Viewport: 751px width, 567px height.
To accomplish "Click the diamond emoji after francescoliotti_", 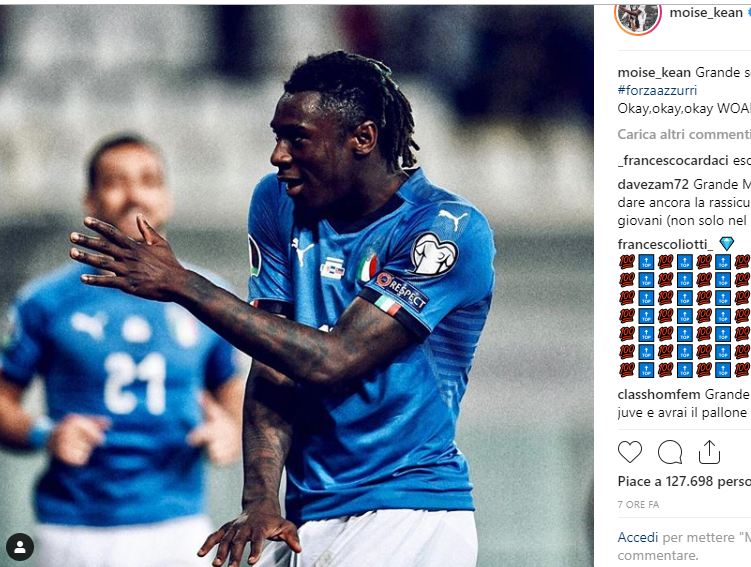I will (x=726, y=244).
